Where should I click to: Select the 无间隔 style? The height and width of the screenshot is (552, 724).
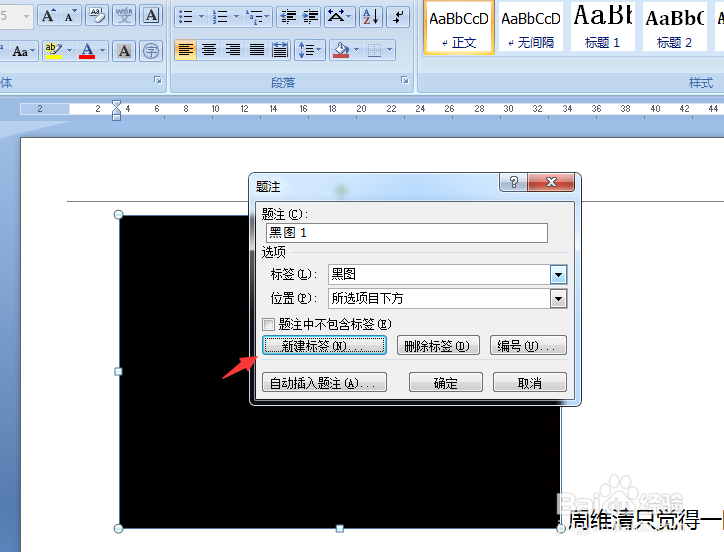click(531, 29)
